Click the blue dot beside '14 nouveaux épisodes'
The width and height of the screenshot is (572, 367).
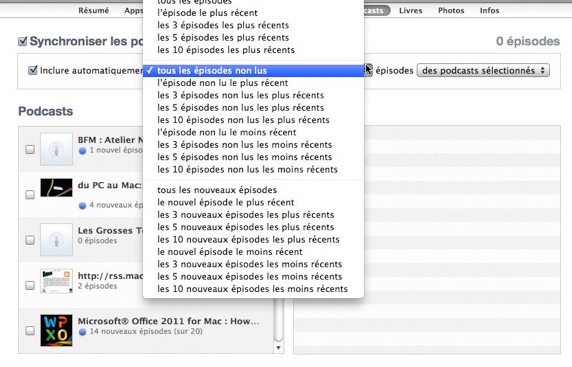point(82,332)
